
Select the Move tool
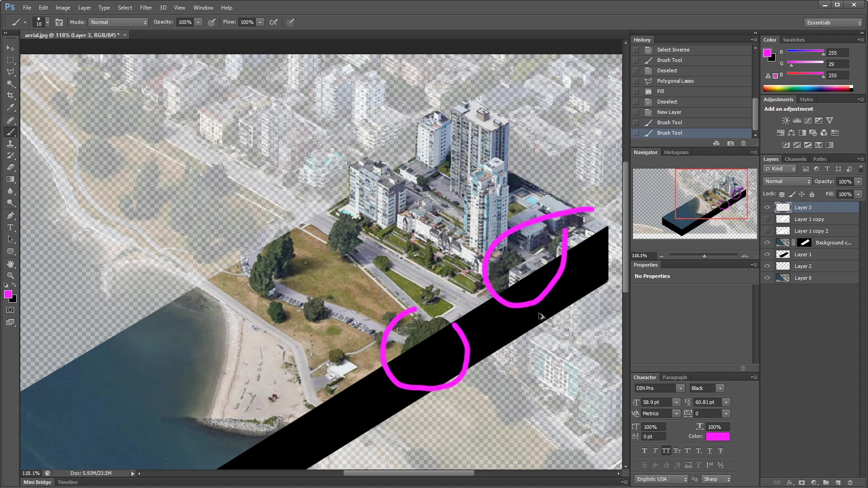point(10,48)
